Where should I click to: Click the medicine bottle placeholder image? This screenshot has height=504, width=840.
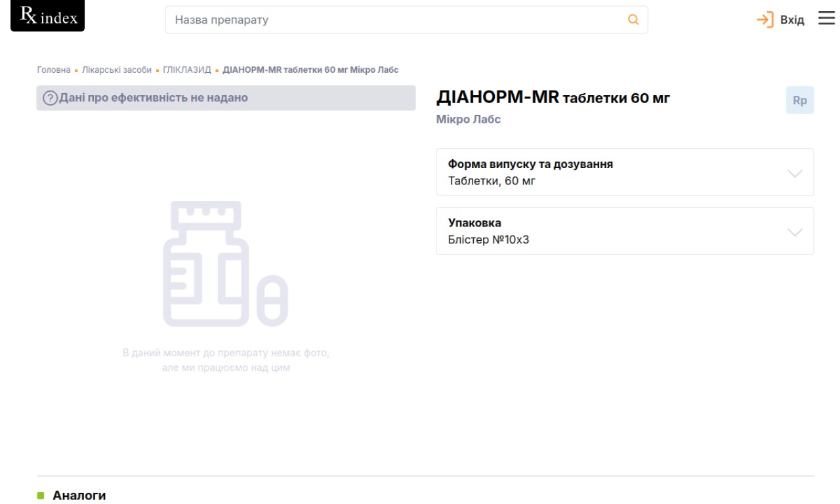[225, 264]
